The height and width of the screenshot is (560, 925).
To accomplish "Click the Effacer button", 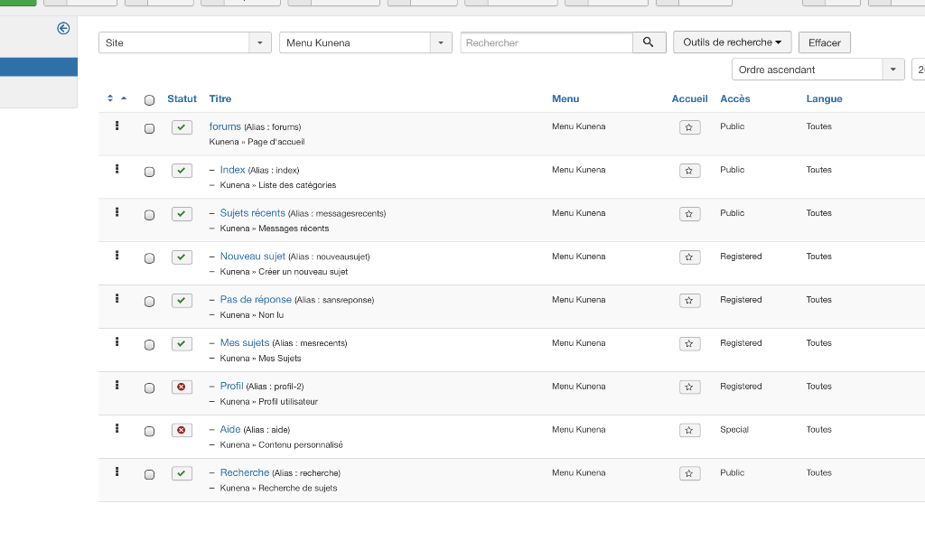I will click(x=824, y=42).
